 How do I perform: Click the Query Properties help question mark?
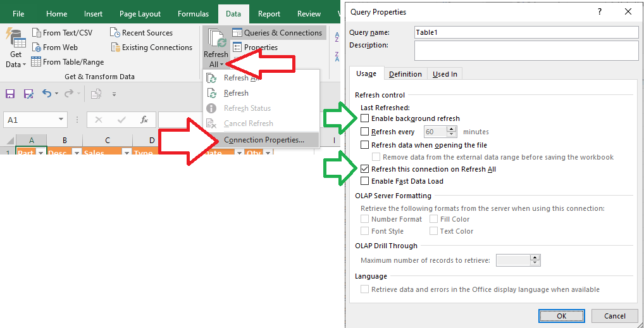coord(600,12)
